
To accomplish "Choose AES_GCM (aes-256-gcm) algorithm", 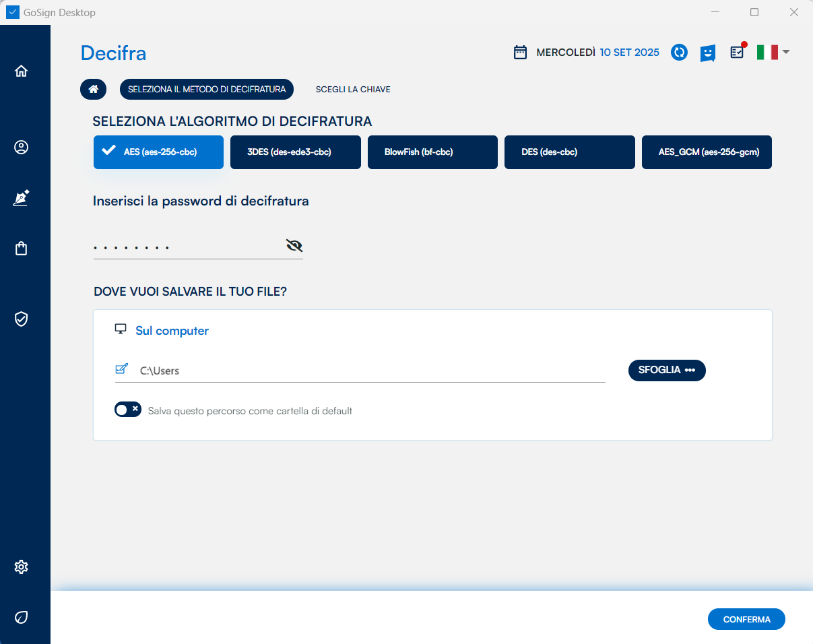I will 707,152.
